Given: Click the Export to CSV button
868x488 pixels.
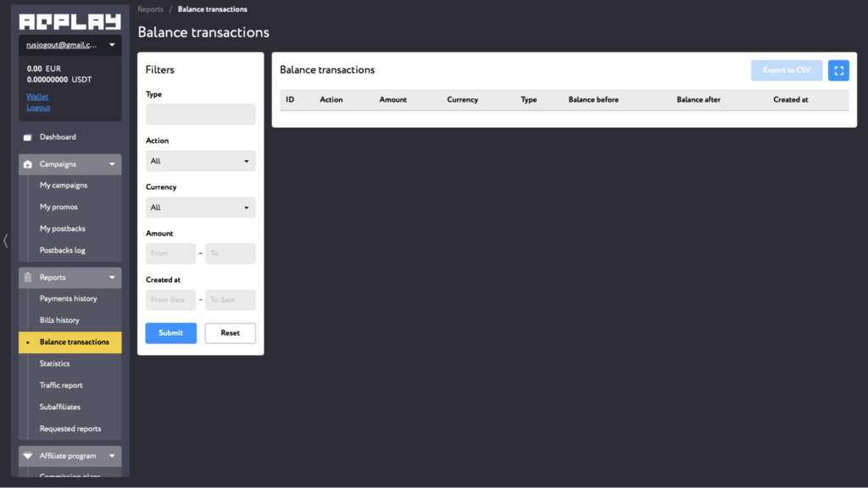Looking at the screenshot, I should pos(786,70).
